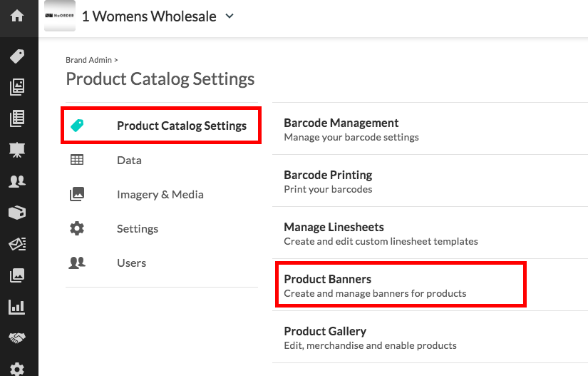588x376 pixels.
Task: Expand the 1 Womens Wholesale dropdown arrow
Action: coord(229,16)
